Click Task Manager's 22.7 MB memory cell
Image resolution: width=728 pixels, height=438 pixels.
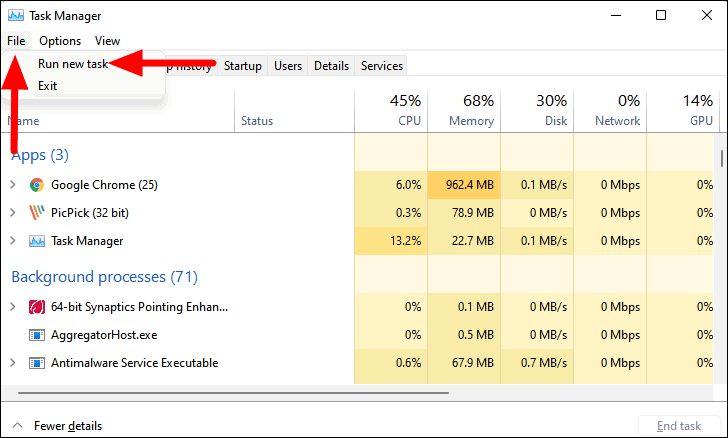point(464,241)
